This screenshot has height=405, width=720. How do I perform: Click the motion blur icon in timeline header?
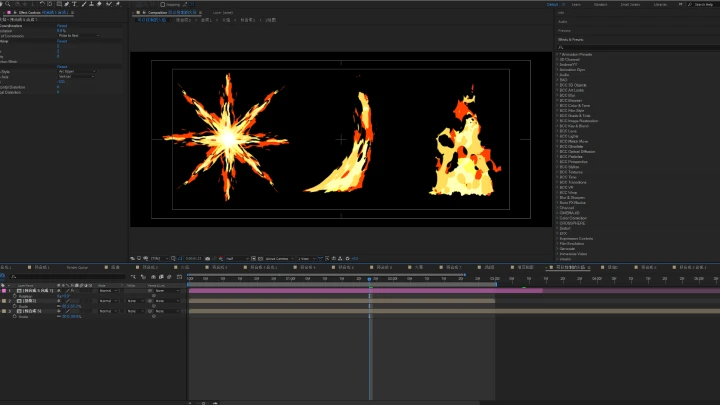(x=169, y=277)
